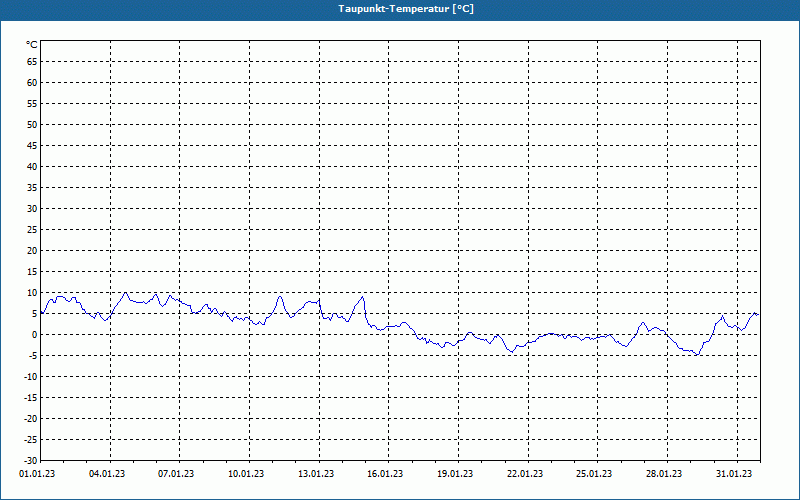Click the 13.01.23 date label
Image resolution: width=800 pixels, height=500 pixels.
(316, 474)
